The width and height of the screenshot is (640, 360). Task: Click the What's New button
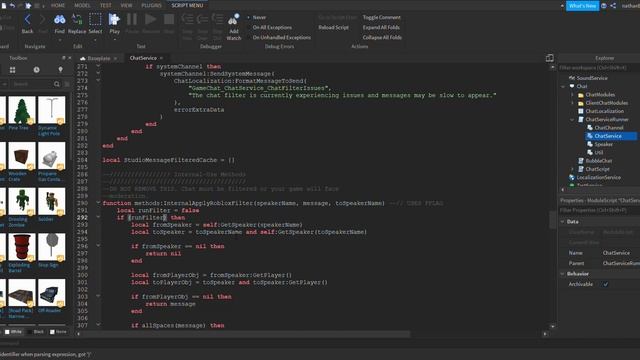pyautogui.click(x=582, y=6)
